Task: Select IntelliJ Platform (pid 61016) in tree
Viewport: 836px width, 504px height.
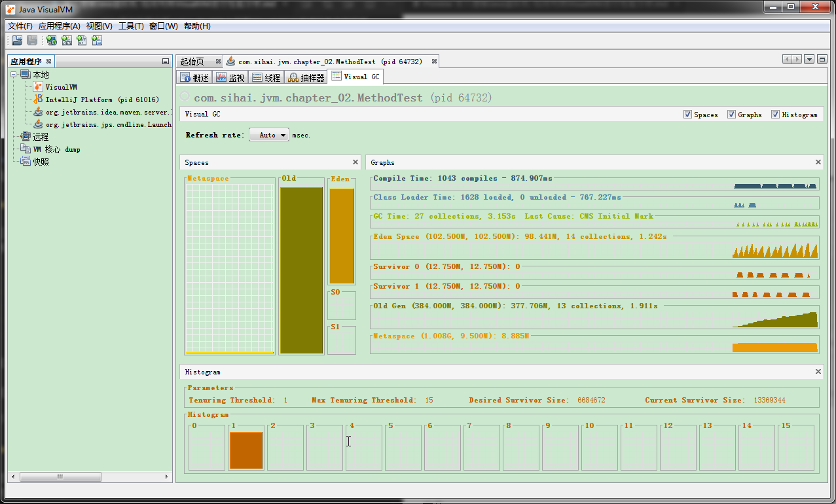Action: (101, 99)
